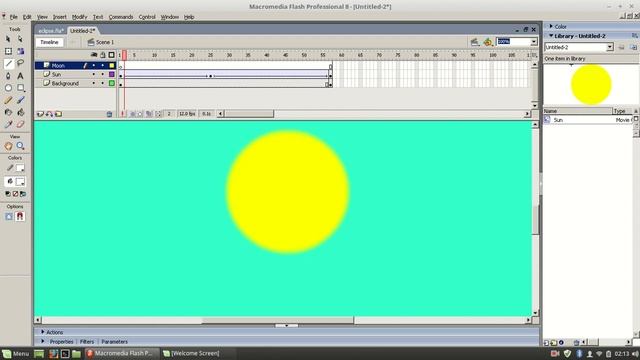Select the Hand tool
This screenshot has width=640, height=360.
tap(8, 146)
